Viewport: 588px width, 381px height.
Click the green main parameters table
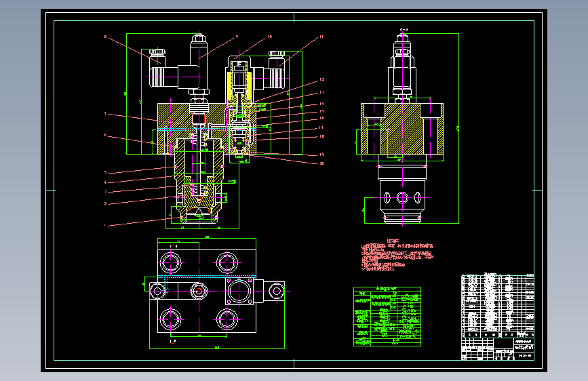(x=387, y=317)
